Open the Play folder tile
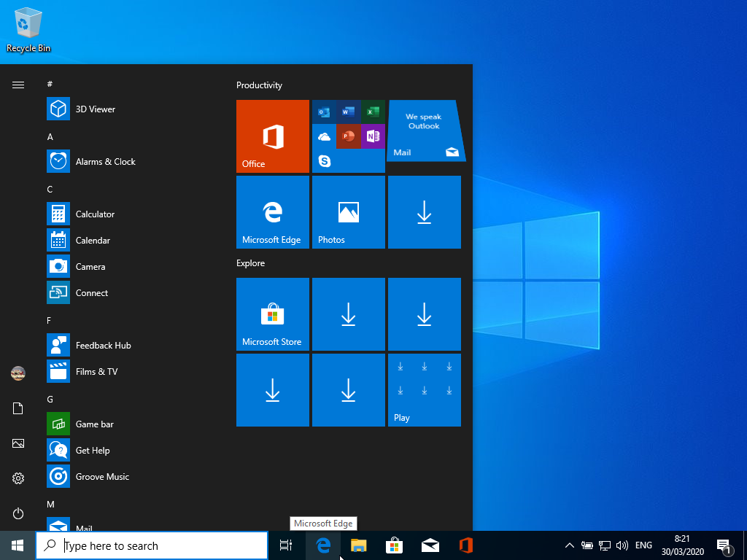Image resolution: width=747 pixels, height=560 pixels. click(425, 390)
